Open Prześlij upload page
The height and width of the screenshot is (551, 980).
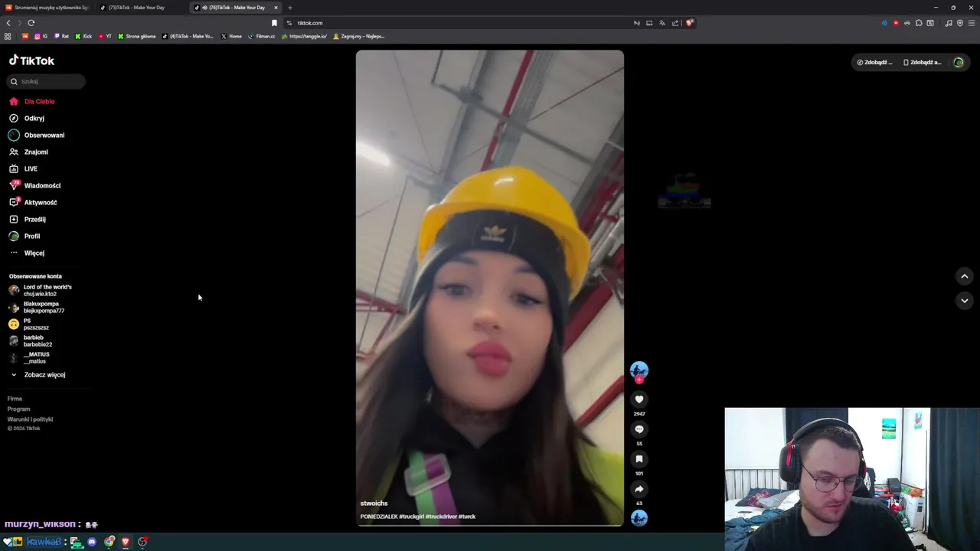click(x=28, y=219)
